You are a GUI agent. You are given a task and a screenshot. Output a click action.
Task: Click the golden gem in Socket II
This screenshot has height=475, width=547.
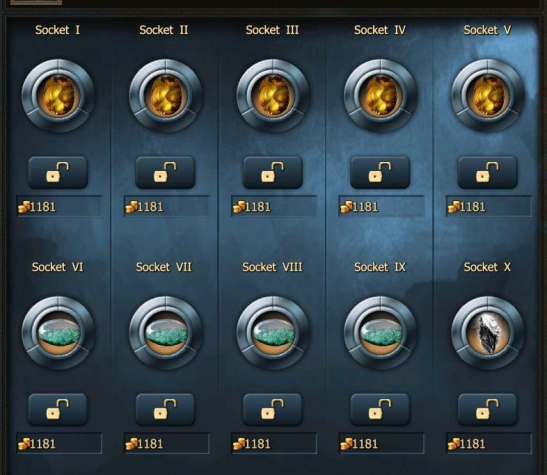166,96
